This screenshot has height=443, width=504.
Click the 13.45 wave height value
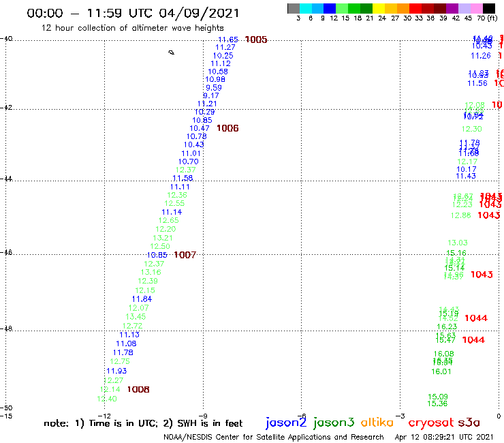pos(136,316)
